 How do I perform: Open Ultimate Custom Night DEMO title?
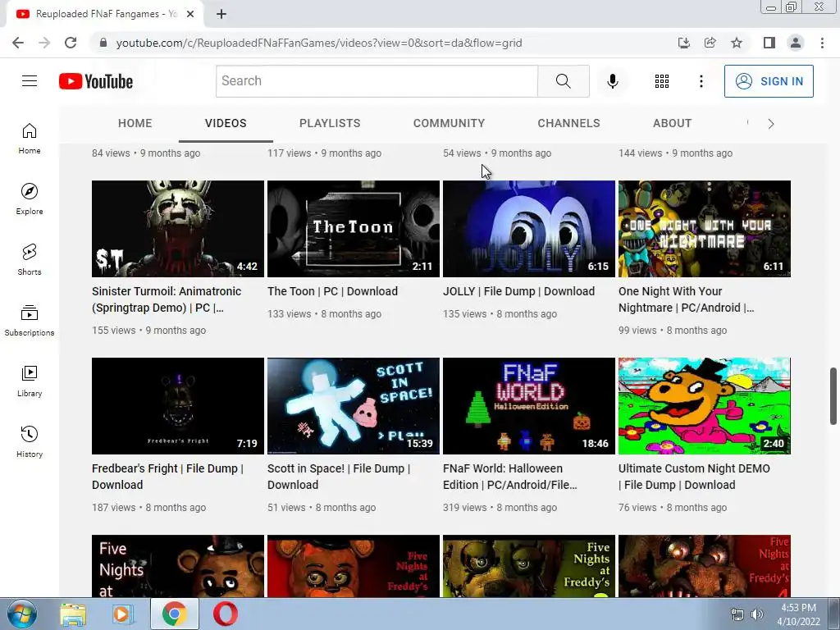click(x=694, y=477)
